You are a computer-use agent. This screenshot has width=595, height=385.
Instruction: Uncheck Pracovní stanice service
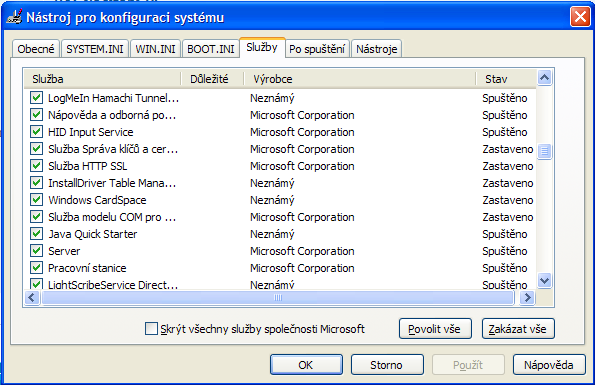pos(36,268)
